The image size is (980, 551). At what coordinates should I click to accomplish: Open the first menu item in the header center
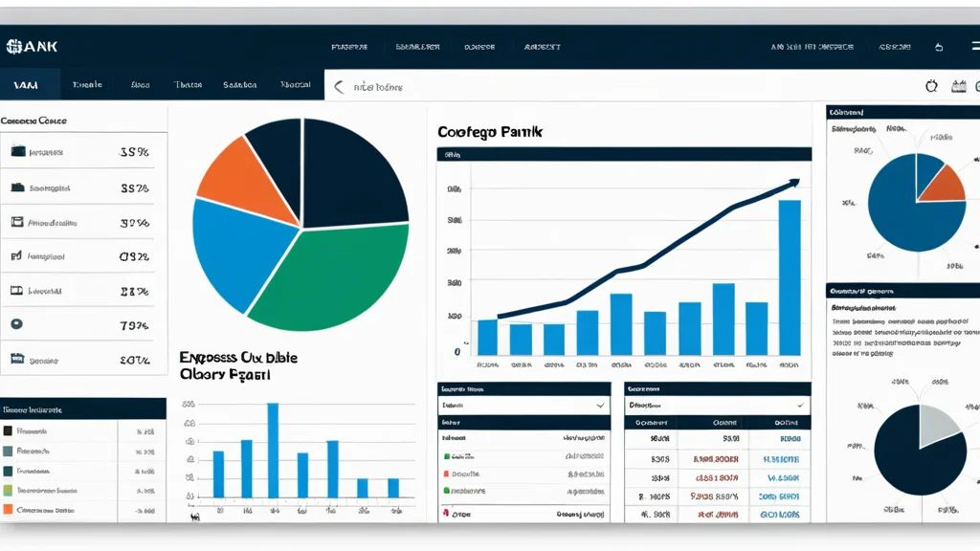pos(349,47)
